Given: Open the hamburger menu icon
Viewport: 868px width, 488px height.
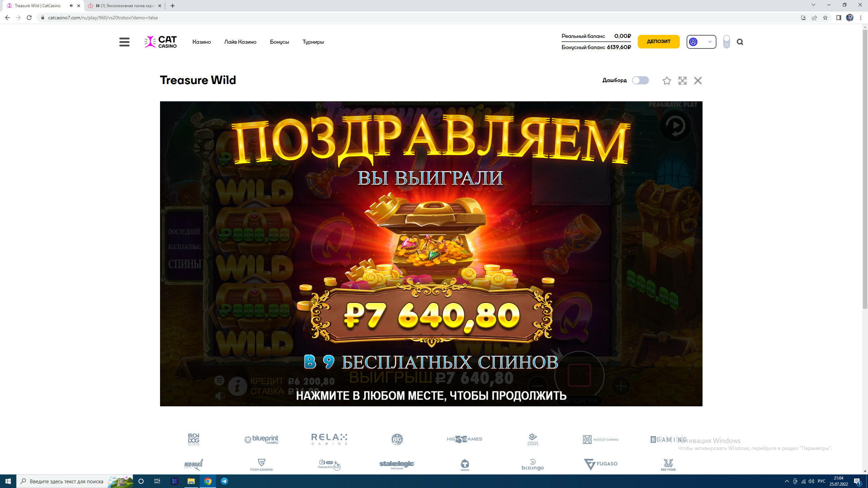Looking at the screenshot, I should click(124, 42).
